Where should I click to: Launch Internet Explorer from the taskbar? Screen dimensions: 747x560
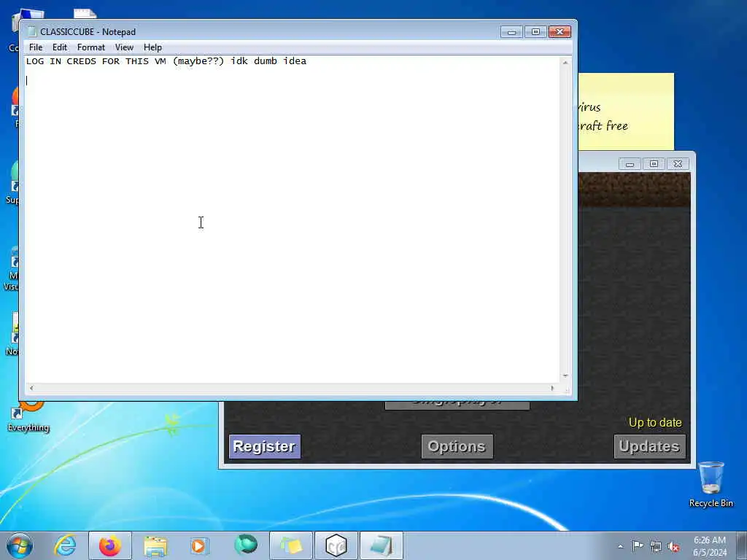tap(65, 545)
